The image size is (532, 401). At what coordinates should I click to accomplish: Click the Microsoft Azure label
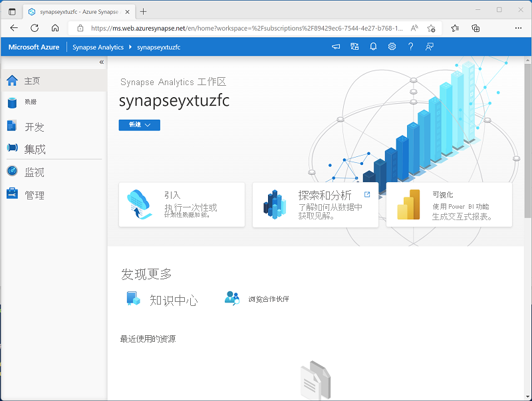click(34, 47)
